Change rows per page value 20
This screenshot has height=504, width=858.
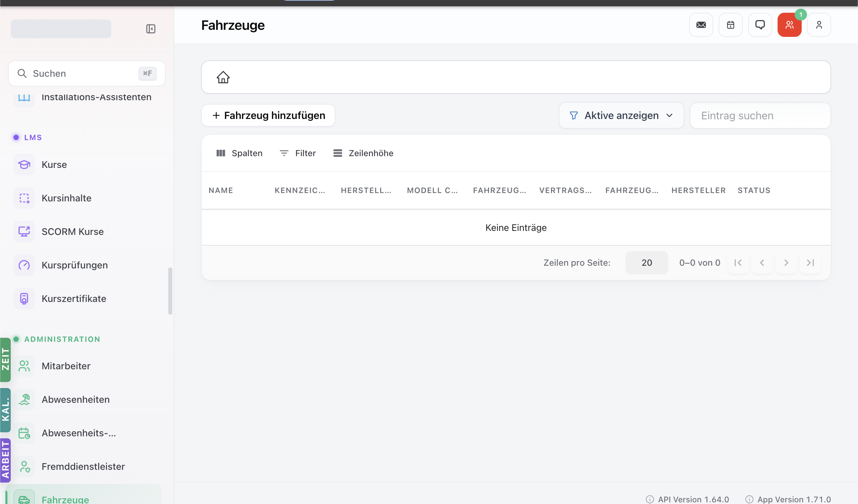tap(647, 263)
